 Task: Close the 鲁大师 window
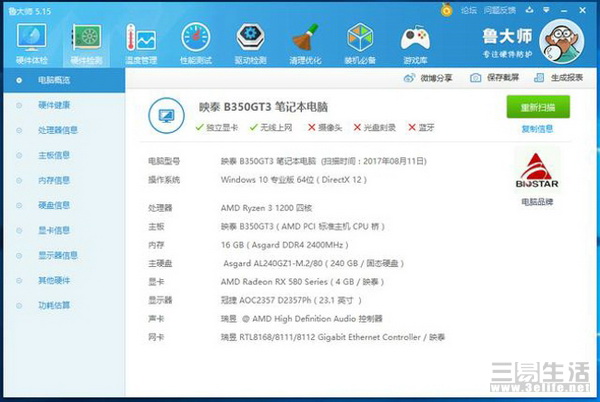pyautogui.click(x=582, y=10)
